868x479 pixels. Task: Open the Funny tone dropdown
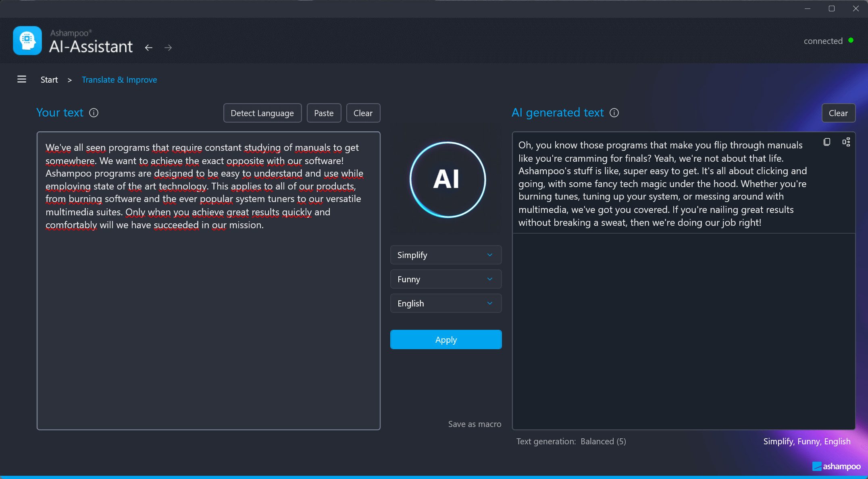point(446,279)
